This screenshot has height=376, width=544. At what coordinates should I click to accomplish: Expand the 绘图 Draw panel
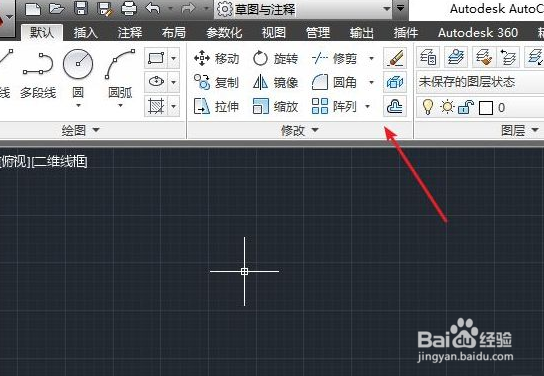pos(80,130)
